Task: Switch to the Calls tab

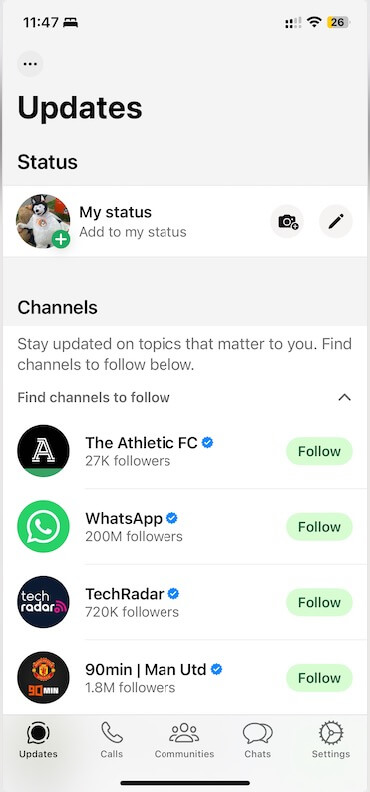Action: [112, 740]
